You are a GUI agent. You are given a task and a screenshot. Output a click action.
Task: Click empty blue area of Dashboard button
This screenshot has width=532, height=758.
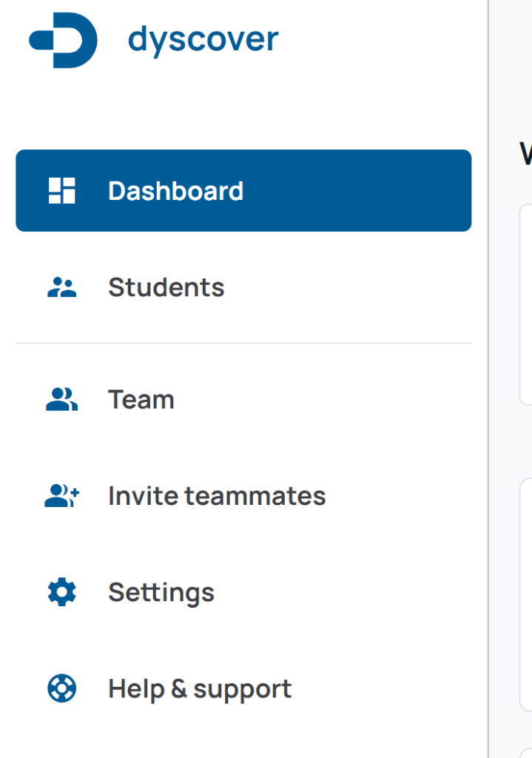coord(357,190)
